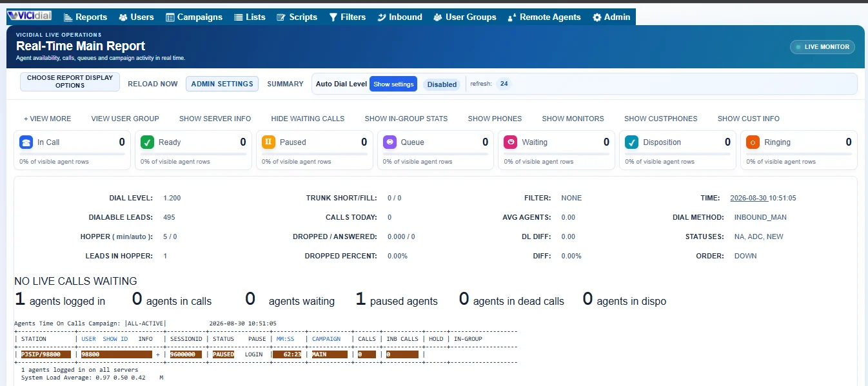Click Show Server Info

(215, 119)
